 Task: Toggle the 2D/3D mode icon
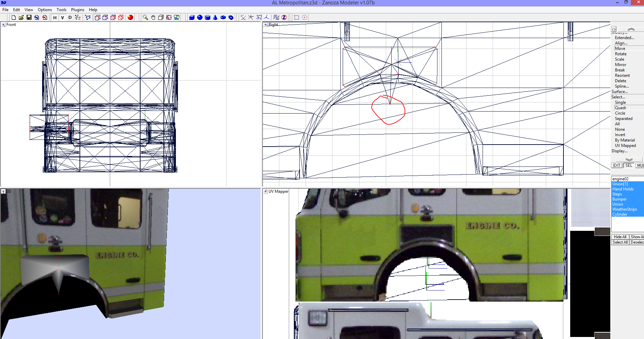coord(276,17)
